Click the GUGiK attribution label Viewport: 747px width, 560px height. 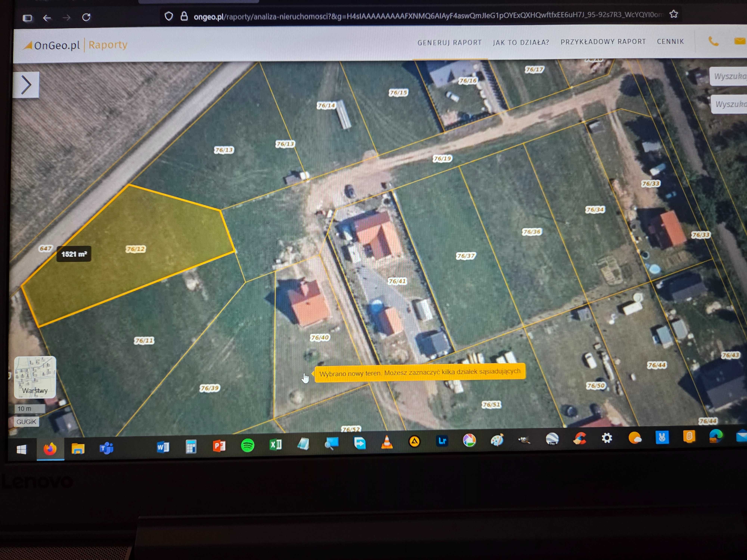tap(26, 422)
